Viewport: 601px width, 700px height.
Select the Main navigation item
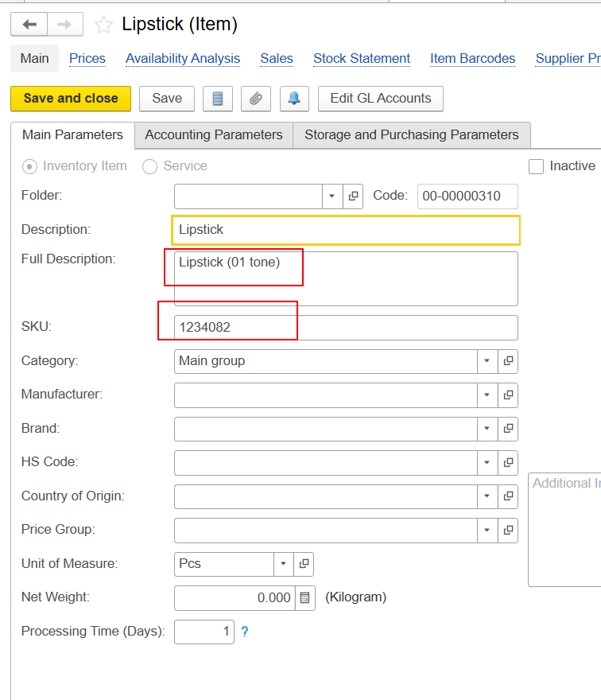34,59
